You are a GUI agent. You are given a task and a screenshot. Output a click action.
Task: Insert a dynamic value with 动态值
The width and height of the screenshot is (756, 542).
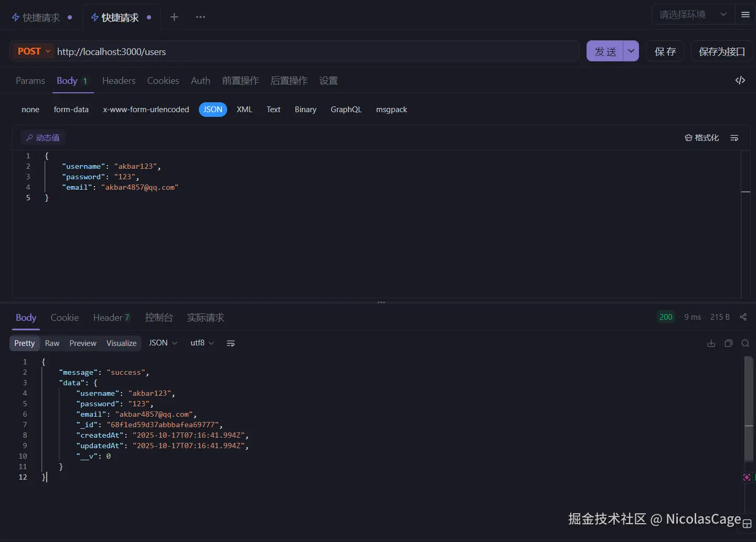pyautogui.click(x=43, y=138)
